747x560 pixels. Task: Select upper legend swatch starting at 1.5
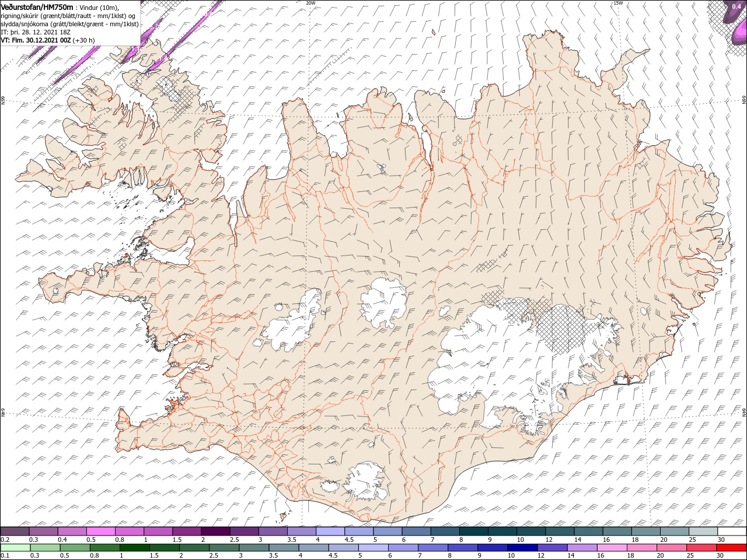click(x=187, y=531)
